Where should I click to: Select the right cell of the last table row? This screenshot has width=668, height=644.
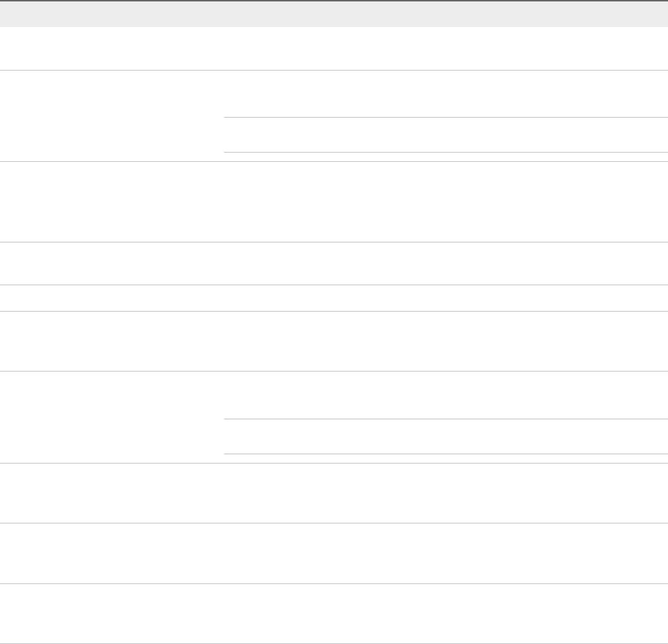445,615
